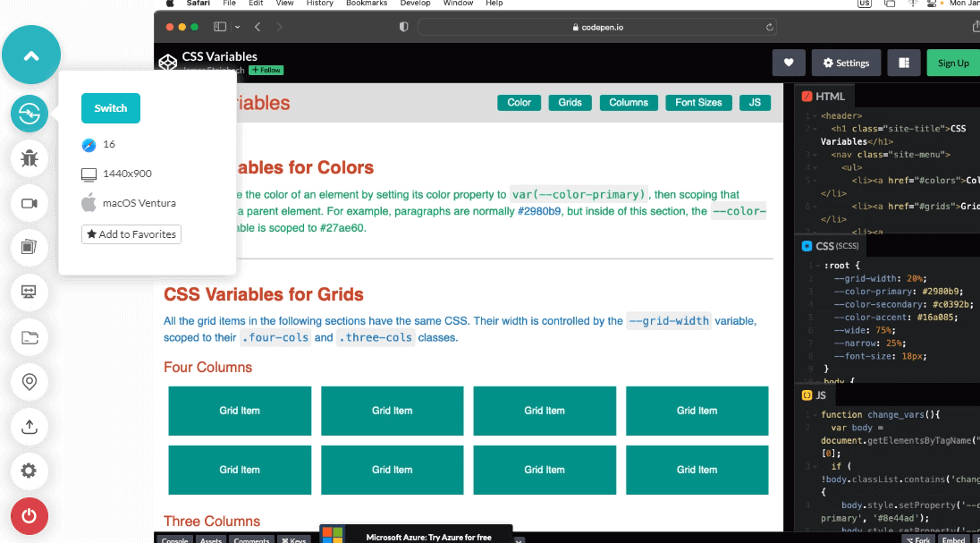The width and height of the screenshot is (980, 543).
Task: Report a bug using the sidebar bug icon
Action: pos(30,158)
